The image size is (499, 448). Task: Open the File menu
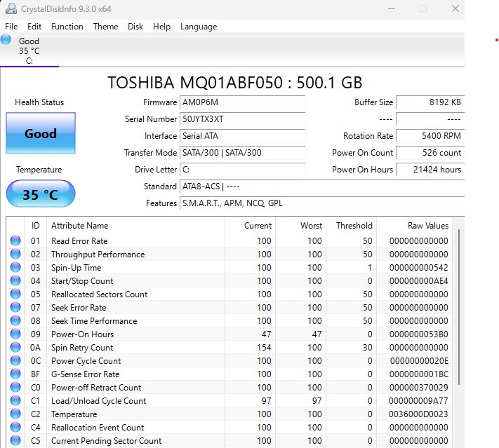[11, 27]
